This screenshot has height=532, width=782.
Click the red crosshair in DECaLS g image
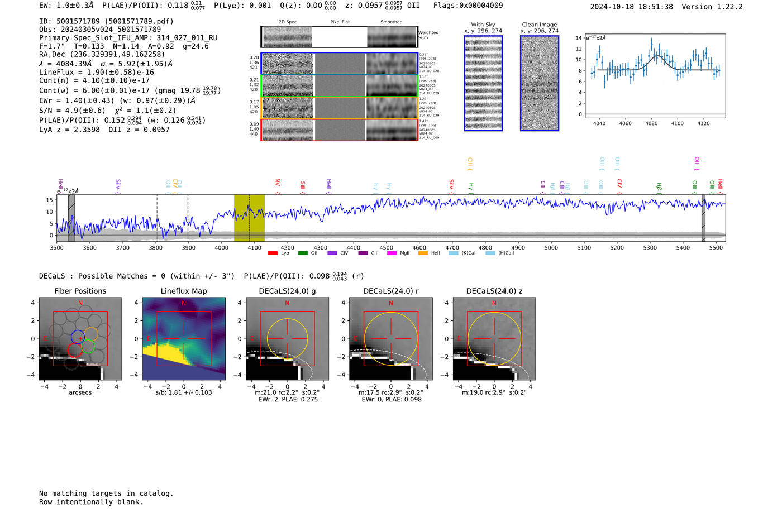point(287,338)
